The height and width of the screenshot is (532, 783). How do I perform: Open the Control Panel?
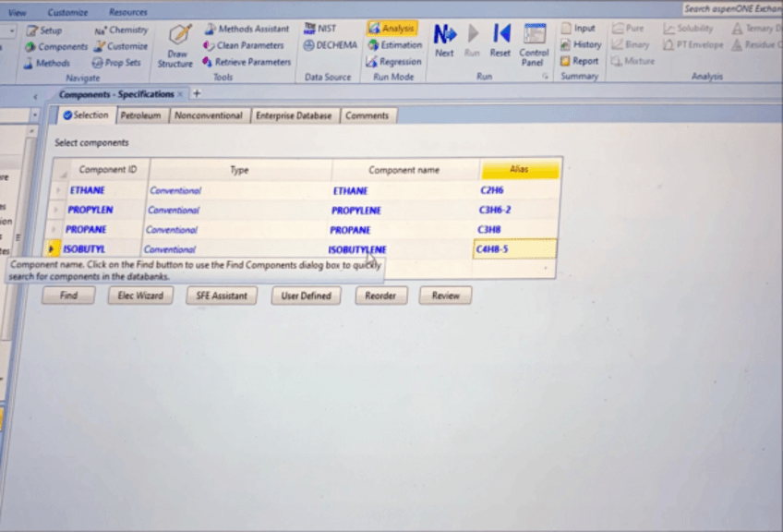pyautogui.click(x=534, y=45)
